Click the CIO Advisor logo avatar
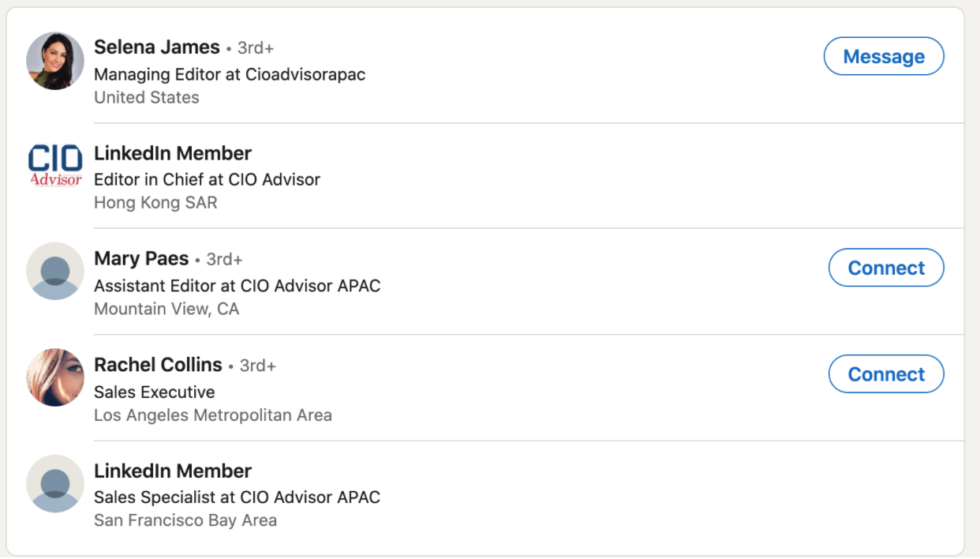The height and width of the screenshot is (559, 980). click(55, 167)
